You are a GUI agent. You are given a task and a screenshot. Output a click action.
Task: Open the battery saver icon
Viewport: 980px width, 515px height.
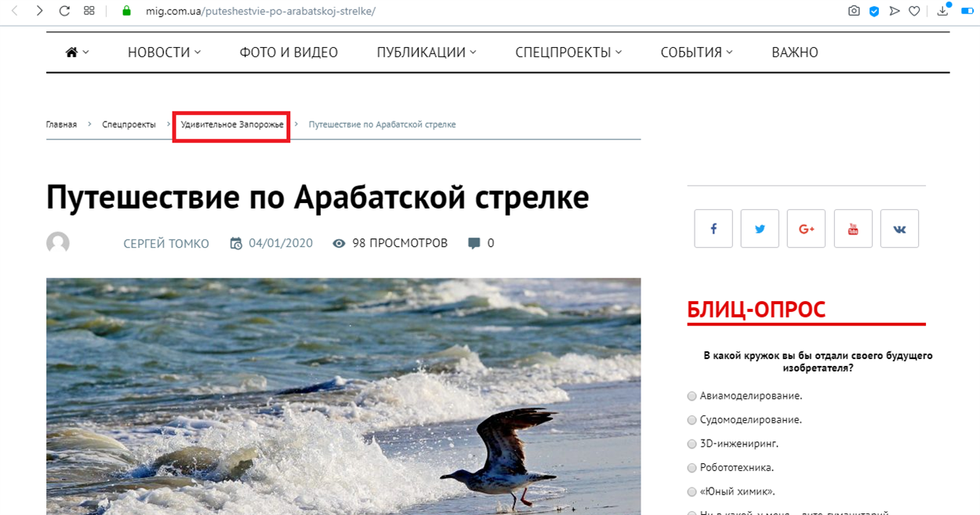click(966, 11)
